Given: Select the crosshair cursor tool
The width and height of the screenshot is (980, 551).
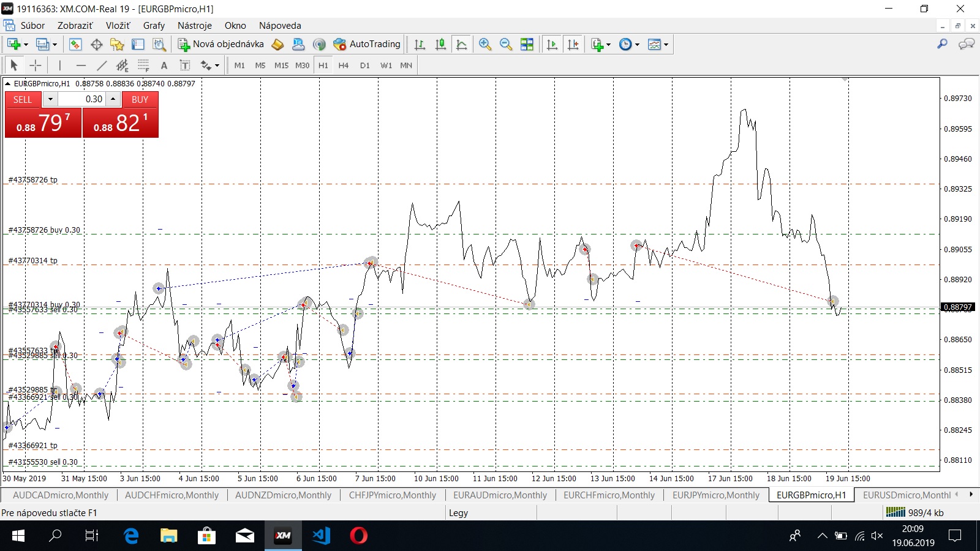Looking at the screenshot, I should (x=36, y=66).
